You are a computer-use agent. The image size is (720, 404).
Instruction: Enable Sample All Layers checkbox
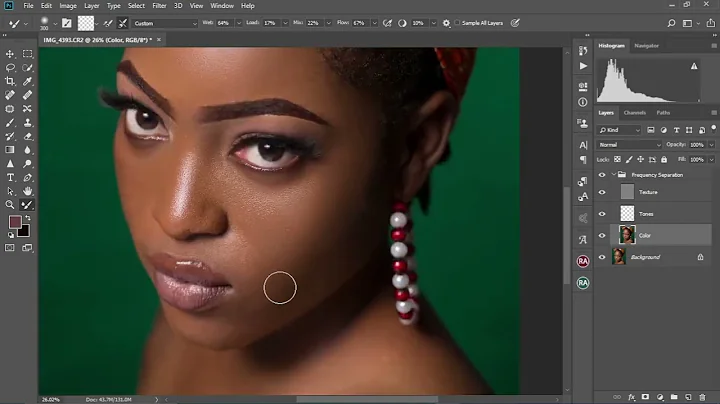pos(457,23)
